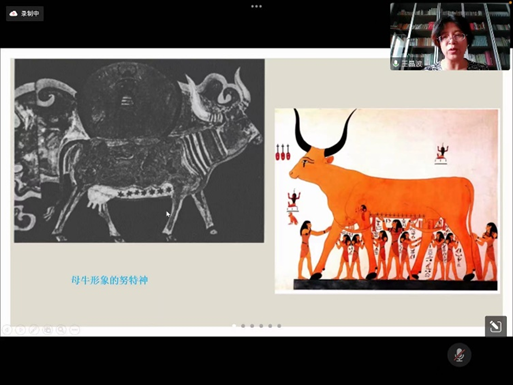Click the magnifier zoom icon in slideshow toolbar

61,330
